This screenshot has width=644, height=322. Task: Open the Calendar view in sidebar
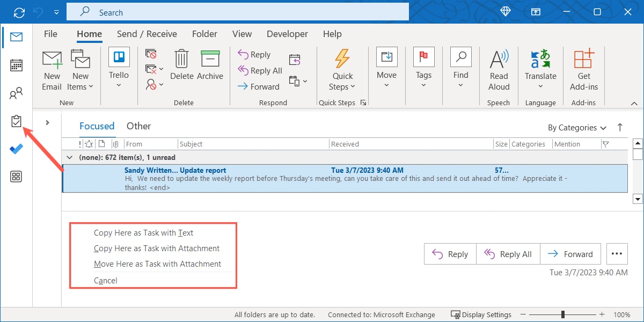coord(16,65)
